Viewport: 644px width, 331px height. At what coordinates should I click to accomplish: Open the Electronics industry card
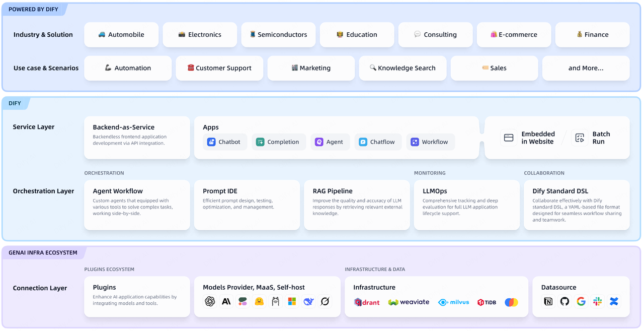pos(200,35)
